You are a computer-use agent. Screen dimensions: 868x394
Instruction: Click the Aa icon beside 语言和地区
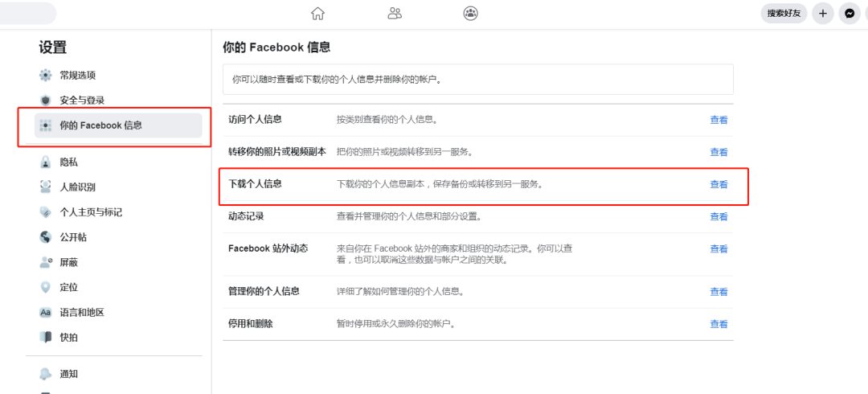(45, 313)
